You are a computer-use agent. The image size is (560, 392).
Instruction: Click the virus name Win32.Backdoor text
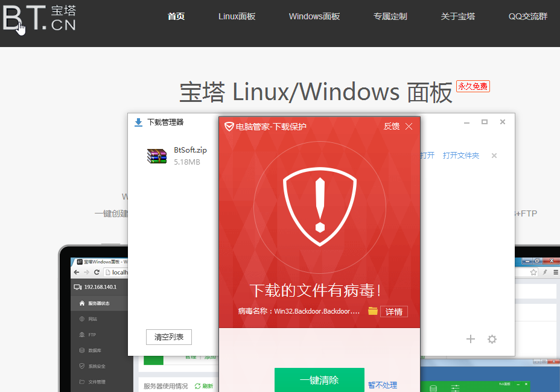point(317,311)
